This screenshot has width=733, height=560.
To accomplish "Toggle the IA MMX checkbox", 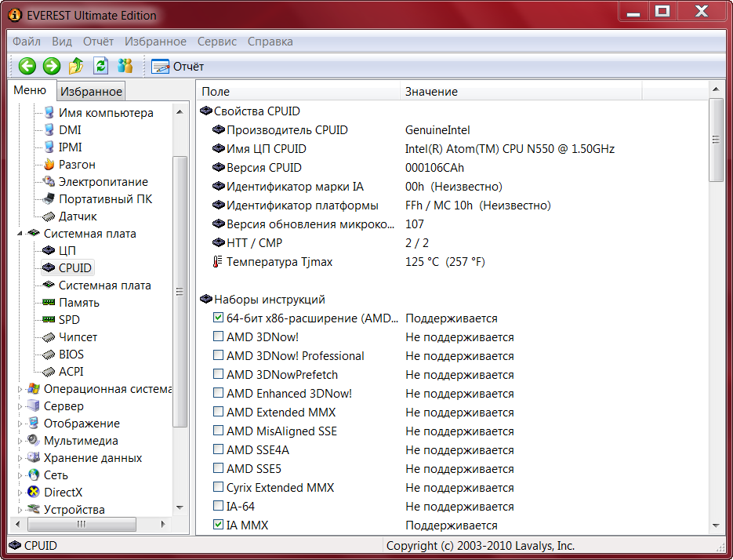I will click(218, 524).
